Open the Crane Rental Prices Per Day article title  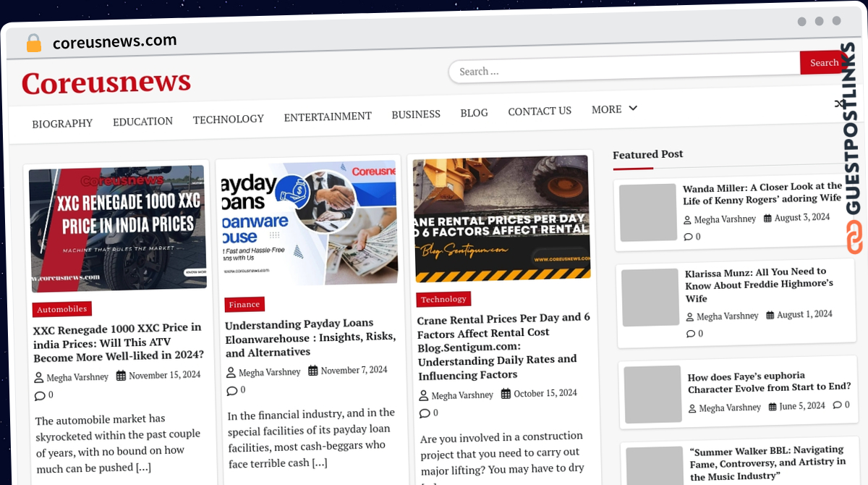coord(504,347)
